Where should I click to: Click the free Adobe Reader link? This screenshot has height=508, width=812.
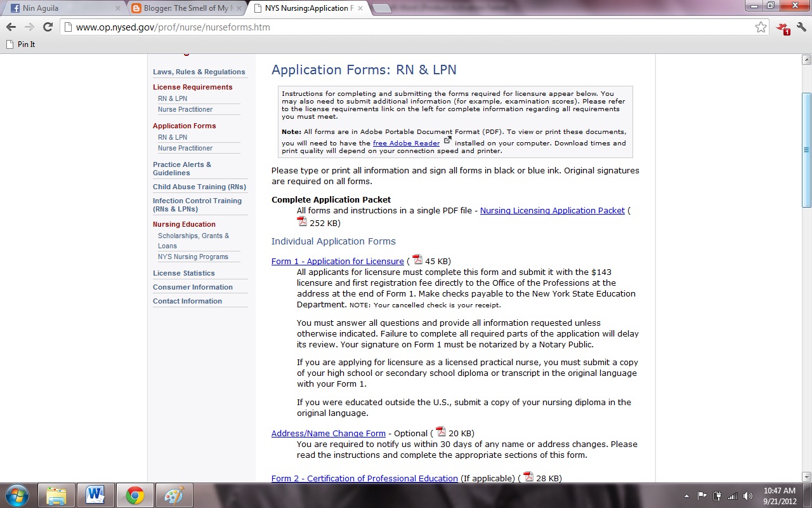coord(406,144)
